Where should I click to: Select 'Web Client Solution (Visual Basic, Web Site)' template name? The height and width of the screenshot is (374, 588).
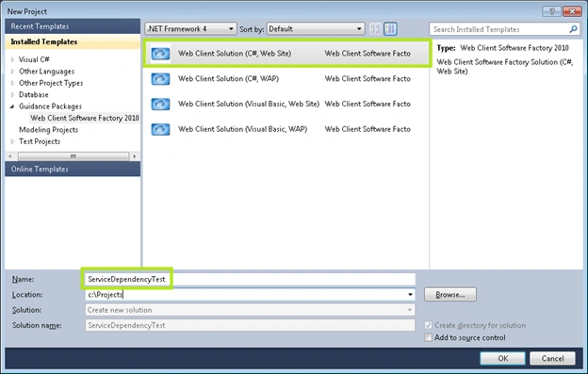249,104
